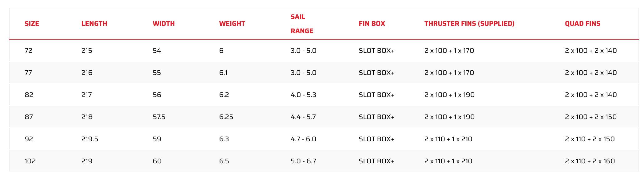Click the THRUSTER FINS (SUPPLIED) header
The height and width of the screenshot is (183, 644).
coord(469,24)
